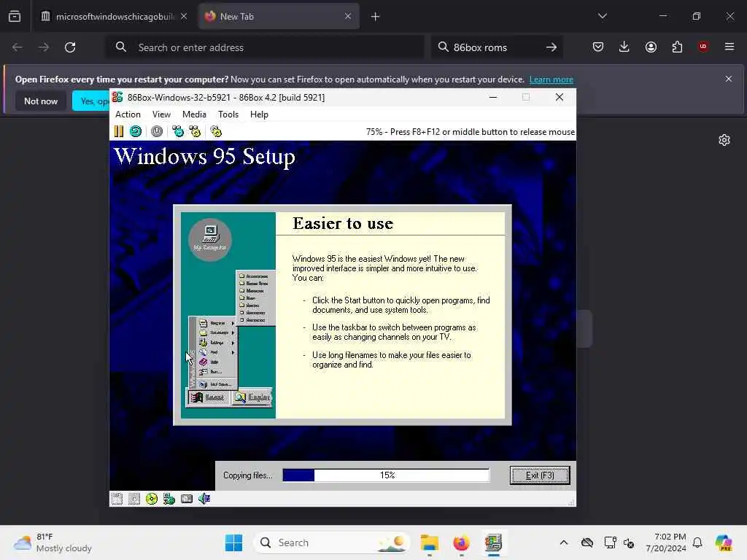Open the Tools menu in 86Box
The height and width of the screenshot is (560, 747).
point(228,114)
